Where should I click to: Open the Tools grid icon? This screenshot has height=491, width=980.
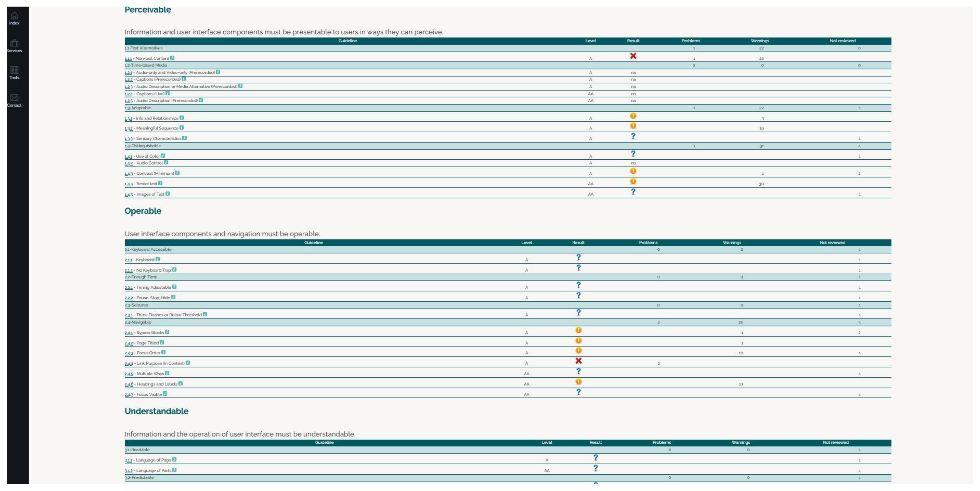pos(14,70)
